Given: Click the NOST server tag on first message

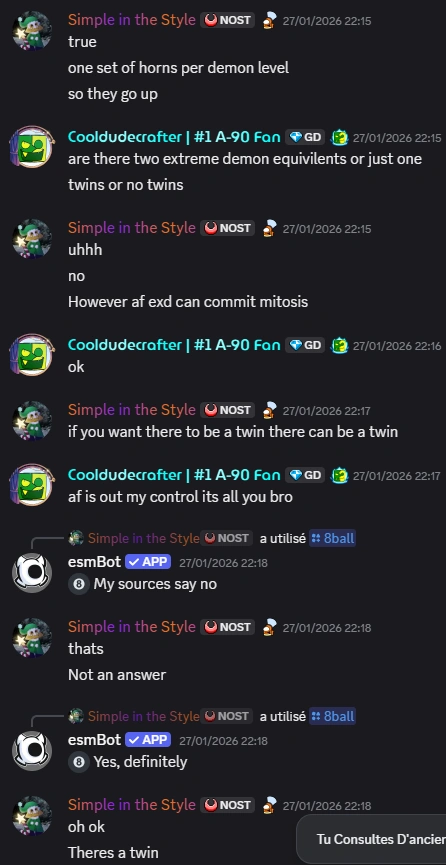Looking at the screenshot, I should [227, 20].
